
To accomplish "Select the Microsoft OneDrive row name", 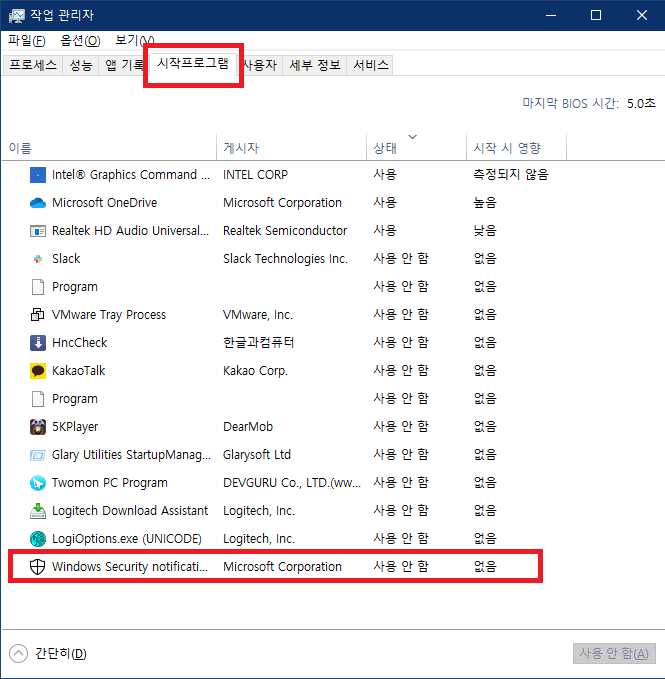I will tap(104, 203).
